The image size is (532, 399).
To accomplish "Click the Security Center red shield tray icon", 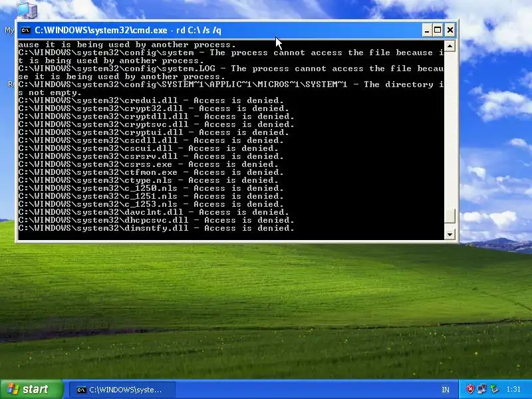I will click(x=470, y=389).
